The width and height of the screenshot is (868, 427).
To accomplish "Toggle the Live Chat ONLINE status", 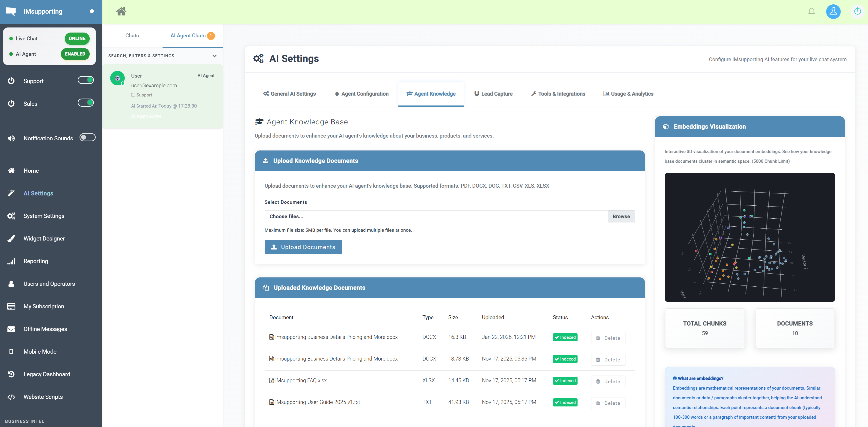I will pyautogui.click(x=77, y=39).
